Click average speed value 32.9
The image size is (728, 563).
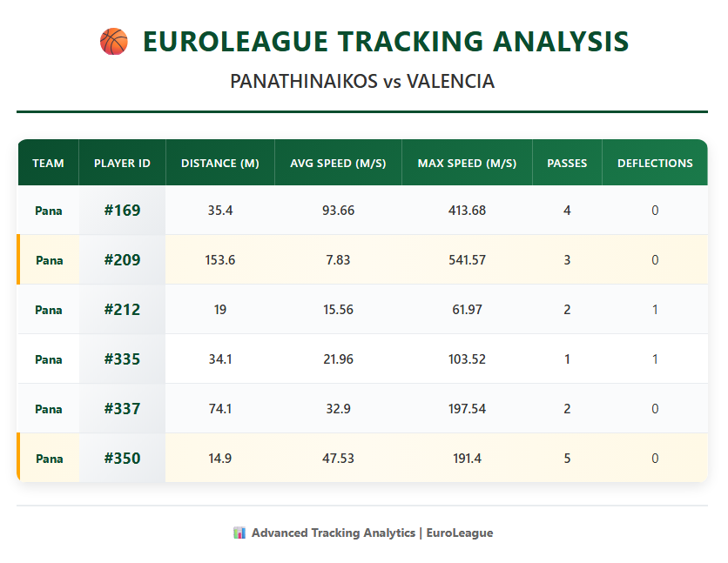point(338,409)
